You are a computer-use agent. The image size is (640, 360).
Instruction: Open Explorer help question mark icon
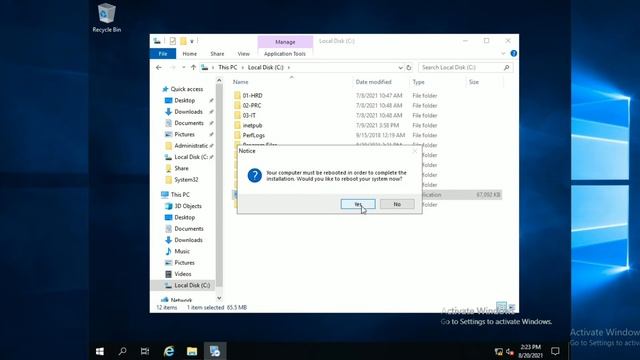[x=513, y=53]
